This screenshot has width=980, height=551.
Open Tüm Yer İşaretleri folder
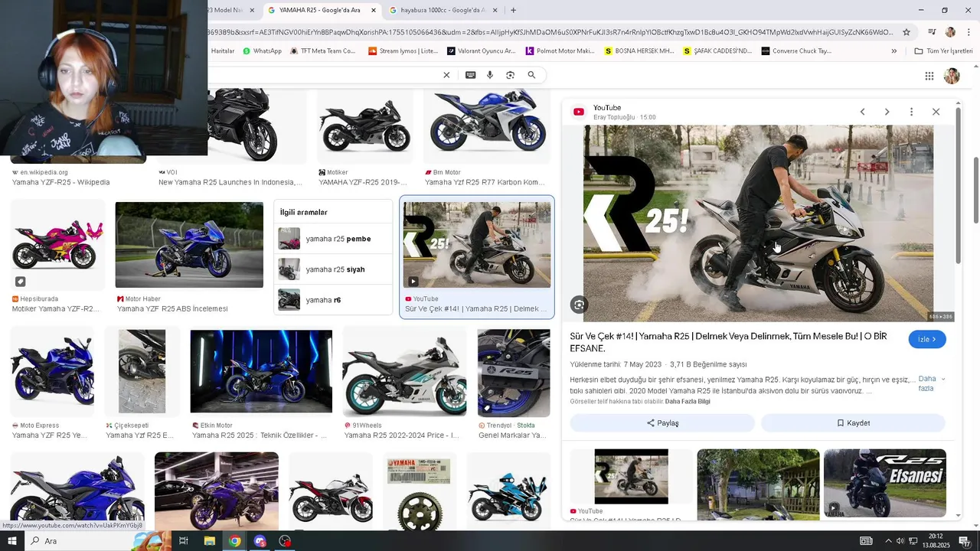(943, 51)
